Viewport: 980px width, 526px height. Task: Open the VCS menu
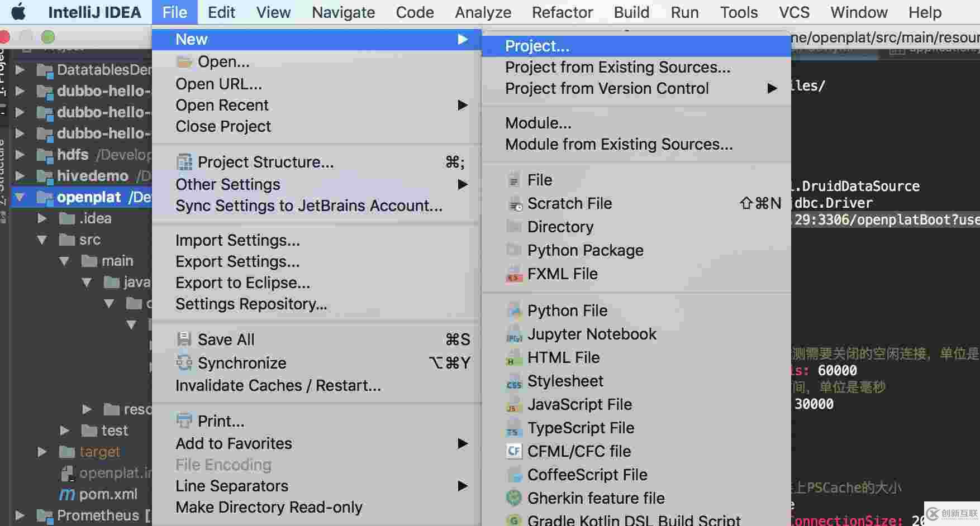click(x=794, y=12)
